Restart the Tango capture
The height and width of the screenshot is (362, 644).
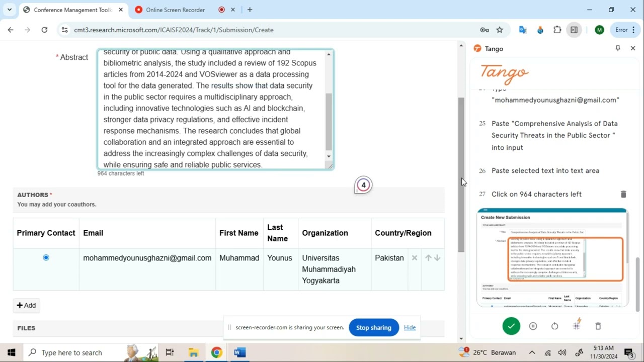[x=554, y=326]
